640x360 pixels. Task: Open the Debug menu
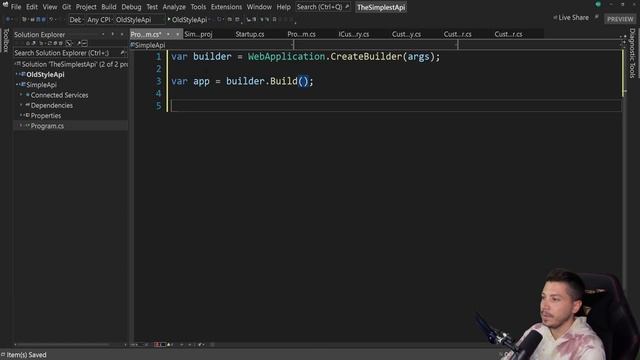point(131,7)
